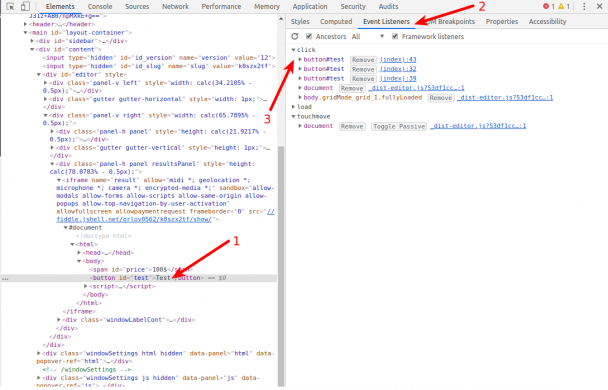Open the Audits tab
608x390 pixels.
[x=388, y=6]
